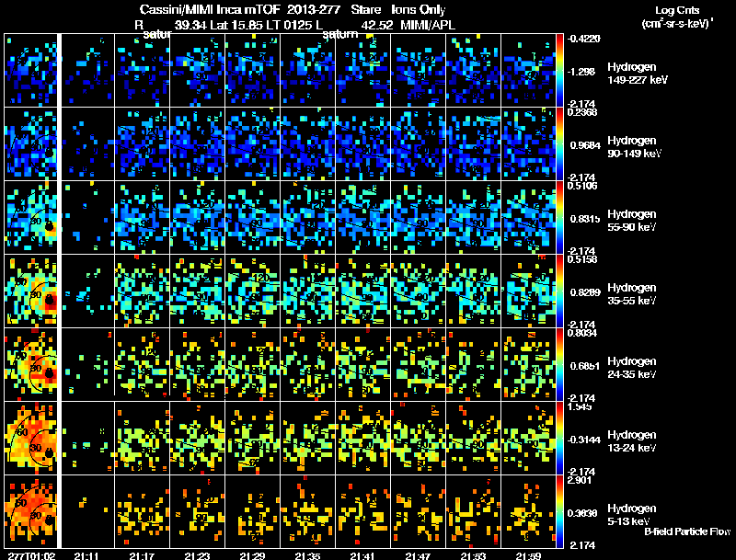Select the 'Hydrogen 13-24 keV' row label

[632, 441]
